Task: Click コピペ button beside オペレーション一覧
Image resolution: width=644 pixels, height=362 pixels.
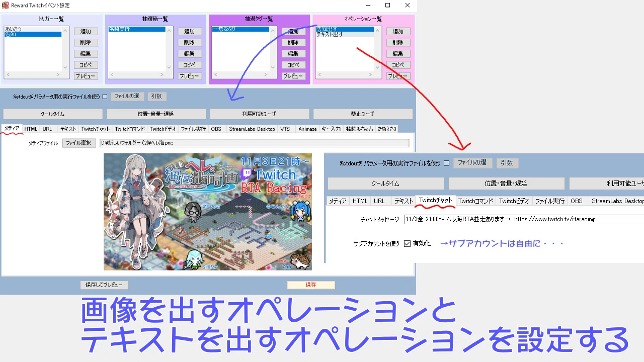Action: click(x=398, y=65)
